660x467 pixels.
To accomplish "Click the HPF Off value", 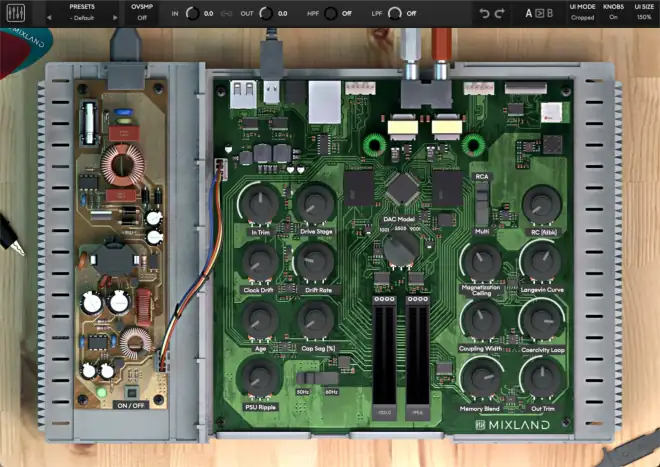I will pos(346,13).
